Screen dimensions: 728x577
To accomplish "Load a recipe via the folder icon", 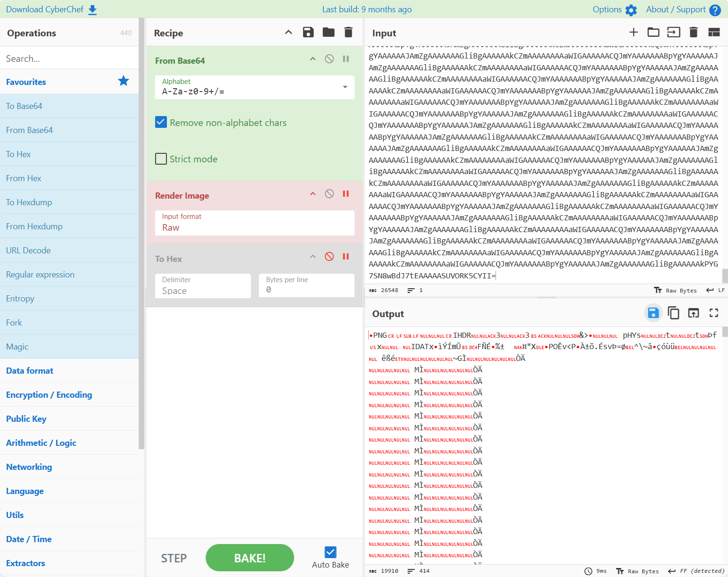I will [329, 33].
